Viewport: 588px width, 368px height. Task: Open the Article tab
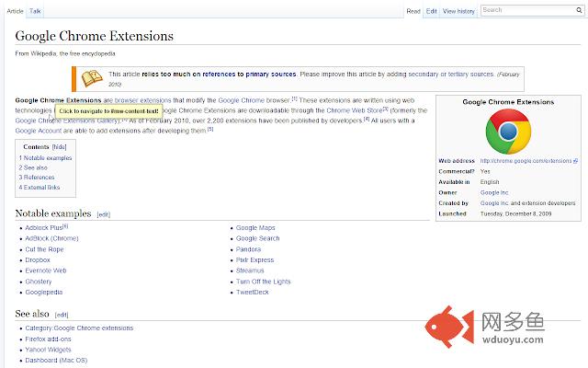(x=15, y=11)
